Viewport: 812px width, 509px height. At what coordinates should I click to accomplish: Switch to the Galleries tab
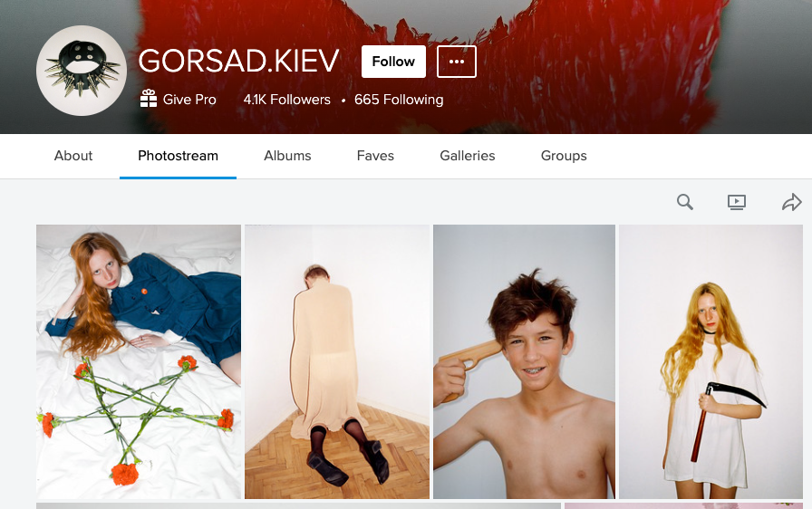467,156
